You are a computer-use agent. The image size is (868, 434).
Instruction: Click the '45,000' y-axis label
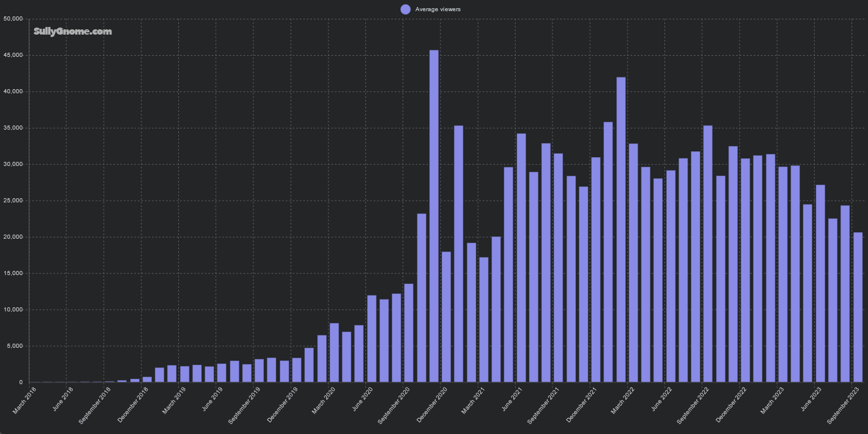12,55
